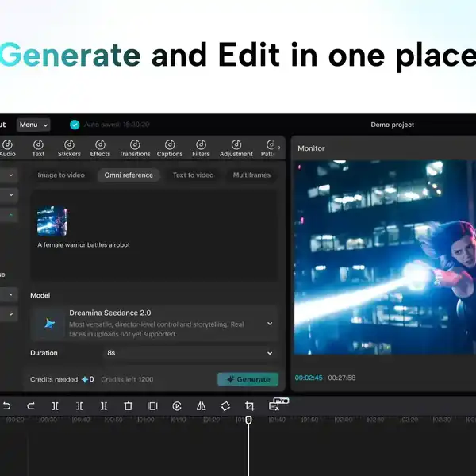
Task: Open the Effects panel
Action: point(100,148)
